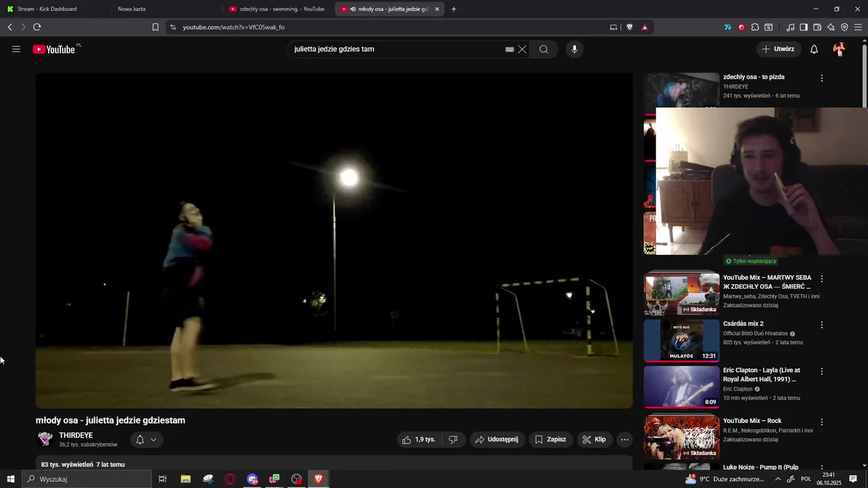This screenshot has width=868, height=488.
Task: Click the Udostępnij share button
Action: [x=497, y=439]
